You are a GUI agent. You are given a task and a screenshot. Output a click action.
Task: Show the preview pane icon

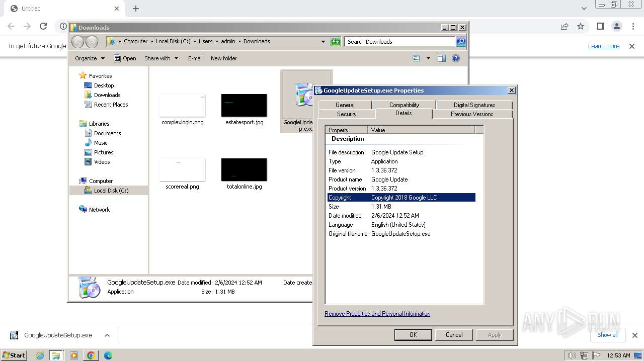(441, 58)
